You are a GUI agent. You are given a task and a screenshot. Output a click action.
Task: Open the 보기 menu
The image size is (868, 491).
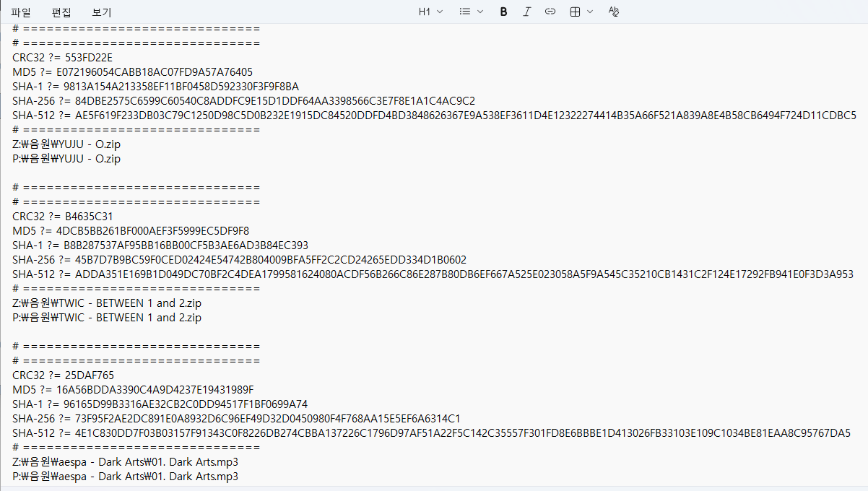(x=102, y=12)
